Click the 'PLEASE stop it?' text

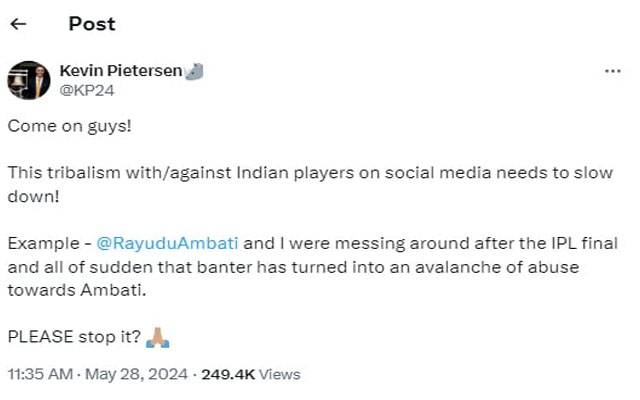[74, 337]
